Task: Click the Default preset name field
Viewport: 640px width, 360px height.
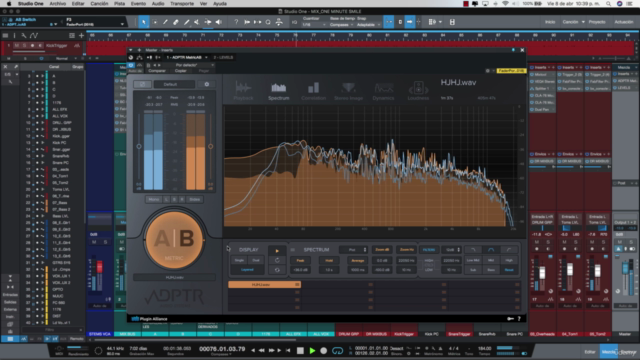Action: click(174, 84)
